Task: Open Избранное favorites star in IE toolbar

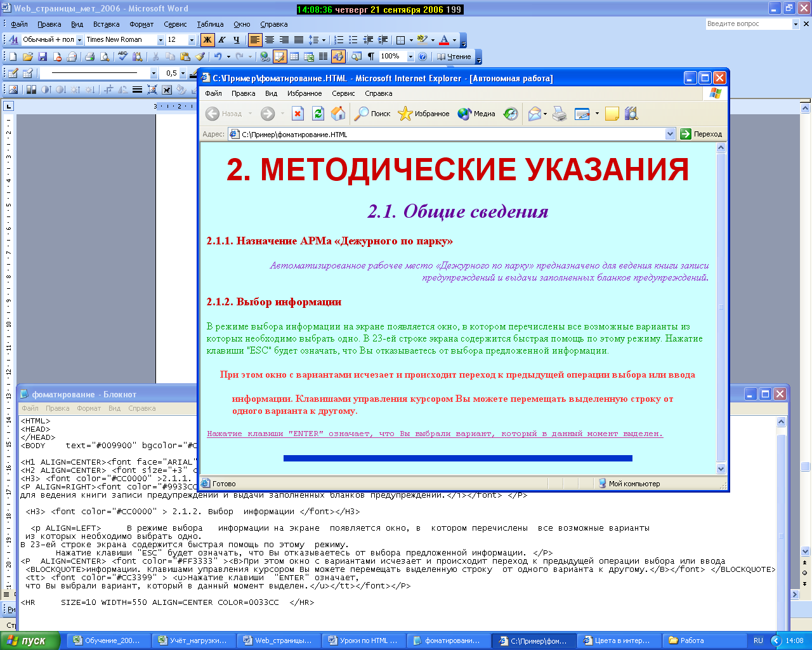Action: click(423, 114)
